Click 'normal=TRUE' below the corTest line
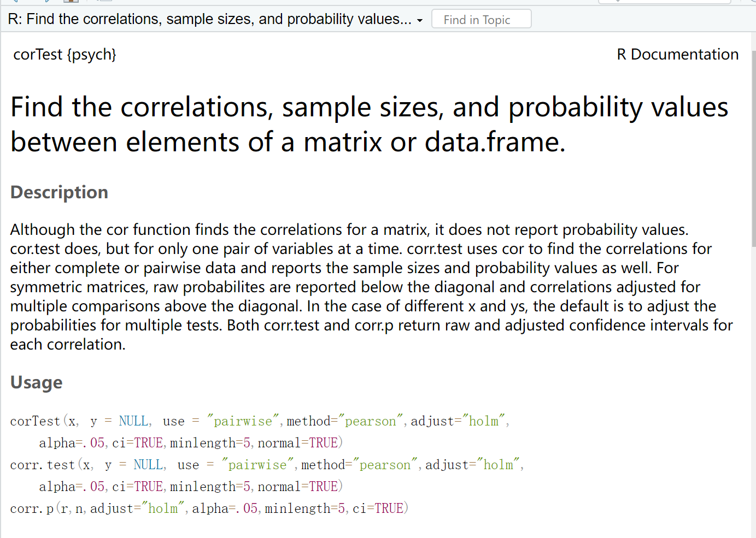This screenshot has width=756, height=538. [298, 443]
